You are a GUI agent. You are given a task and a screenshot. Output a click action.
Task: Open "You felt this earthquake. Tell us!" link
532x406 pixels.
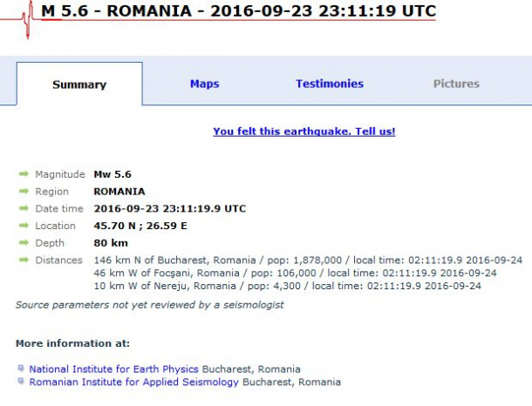pos(304,132)
